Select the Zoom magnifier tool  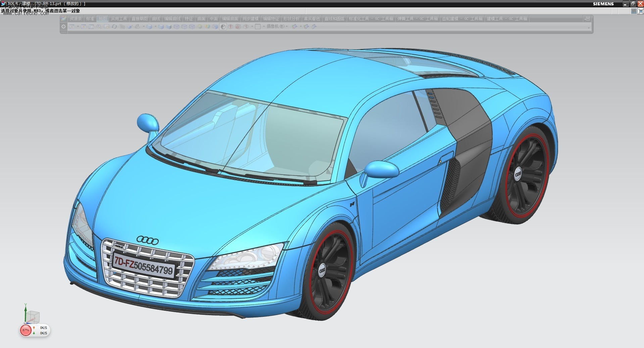coord(99,27)
